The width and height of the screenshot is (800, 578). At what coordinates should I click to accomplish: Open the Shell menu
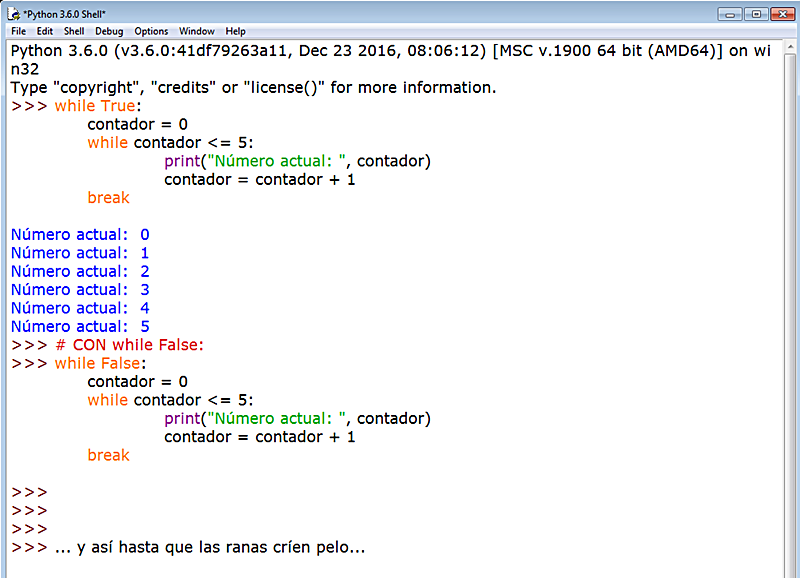(x=73, y=31)
